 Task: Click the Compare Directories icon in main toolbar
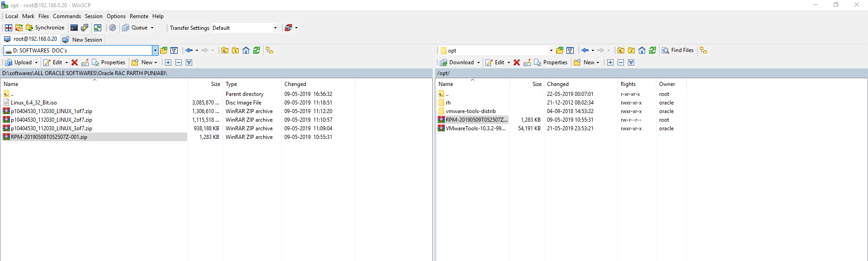[9, 28]
